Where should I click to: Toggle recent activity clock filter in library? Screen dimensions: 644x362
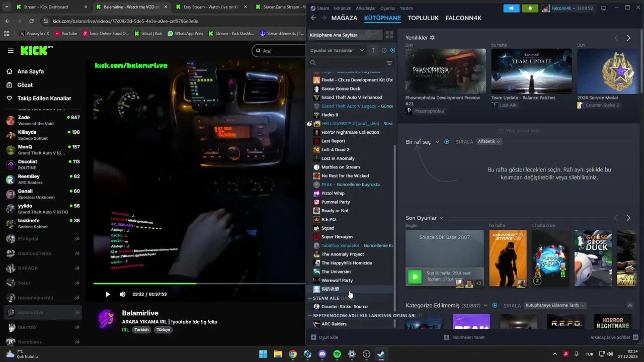(x=384, y=50)
